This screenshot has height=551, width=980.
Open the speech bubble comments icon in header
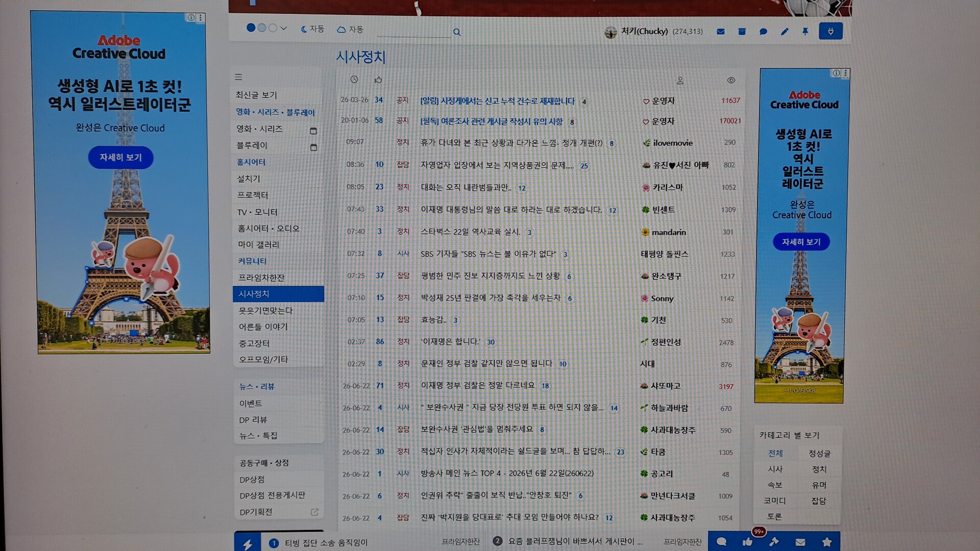click(763, 32)
